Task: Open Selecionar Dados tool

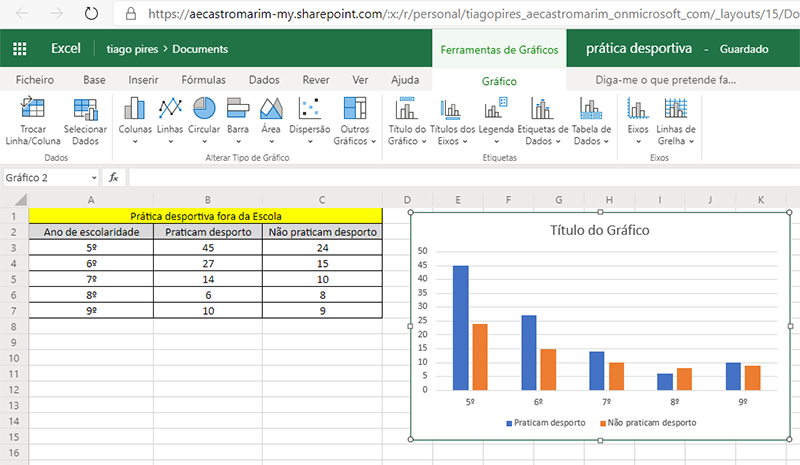Action: pos(85,121)
